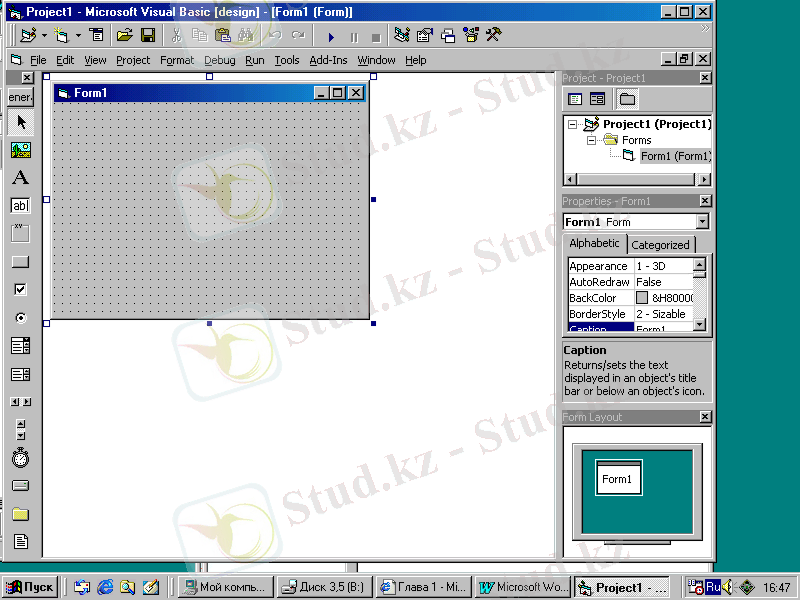Select the horizontal scrollbar tool

coord(20,402)
